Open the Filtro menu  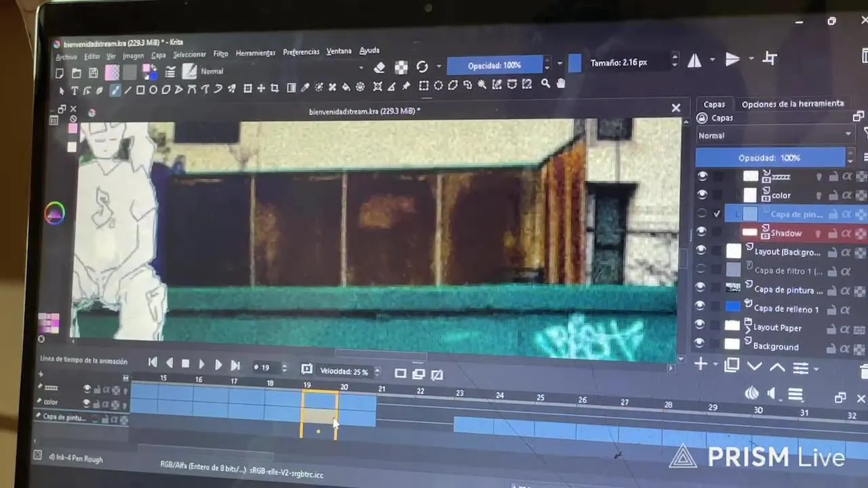(x=220, y=54)
